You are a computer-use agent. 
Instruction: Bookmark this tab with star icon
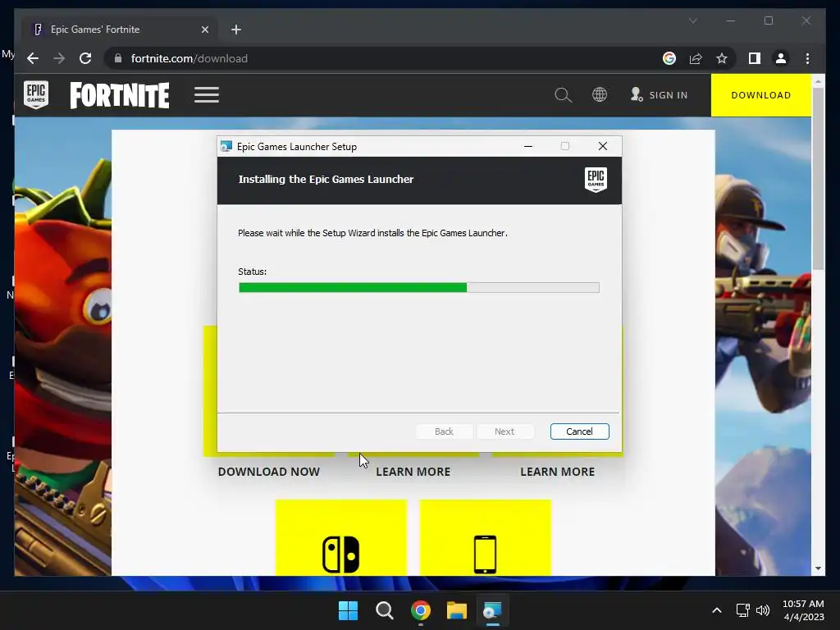pos(722,58)
